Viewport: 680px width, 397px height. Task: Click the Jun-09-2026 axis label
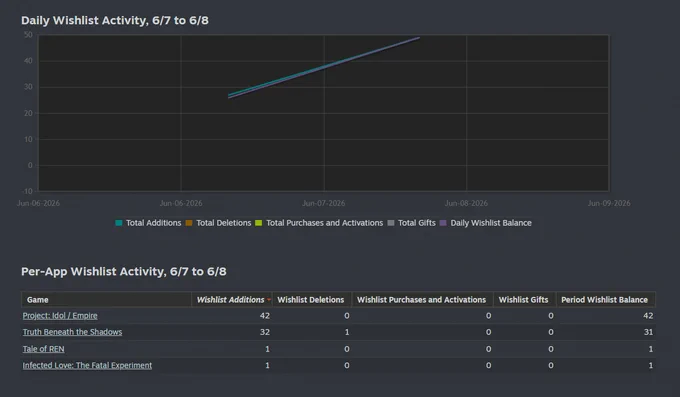pos(609,203)
